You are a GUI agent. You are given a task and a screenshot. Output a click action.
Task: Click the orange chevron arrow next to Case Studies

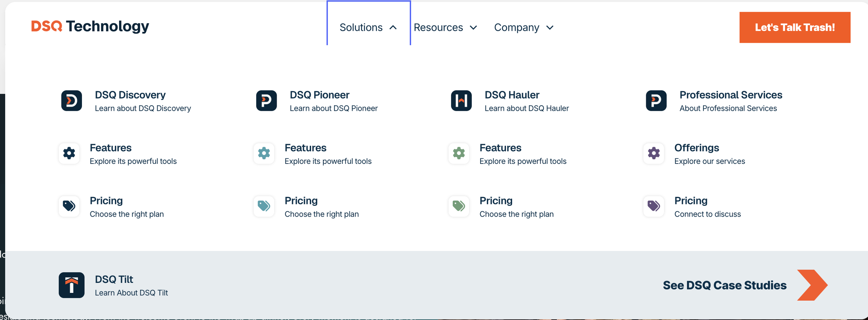point(812,285)
